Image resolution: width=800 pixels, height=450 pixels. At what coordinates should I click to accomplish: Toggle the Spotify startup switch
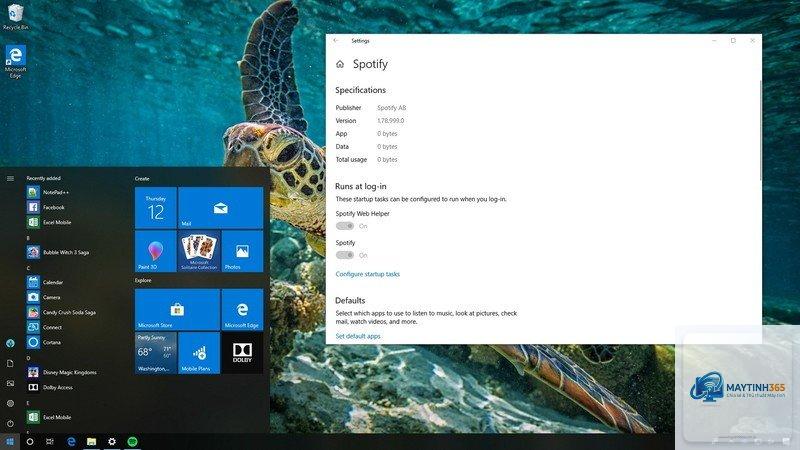pos(345,255)
